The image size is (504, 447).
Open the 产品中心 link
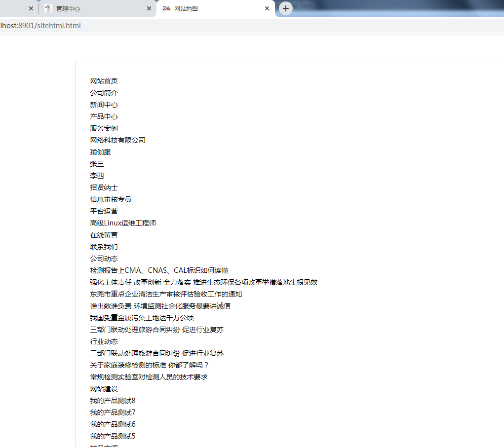[x=104, y=116]
